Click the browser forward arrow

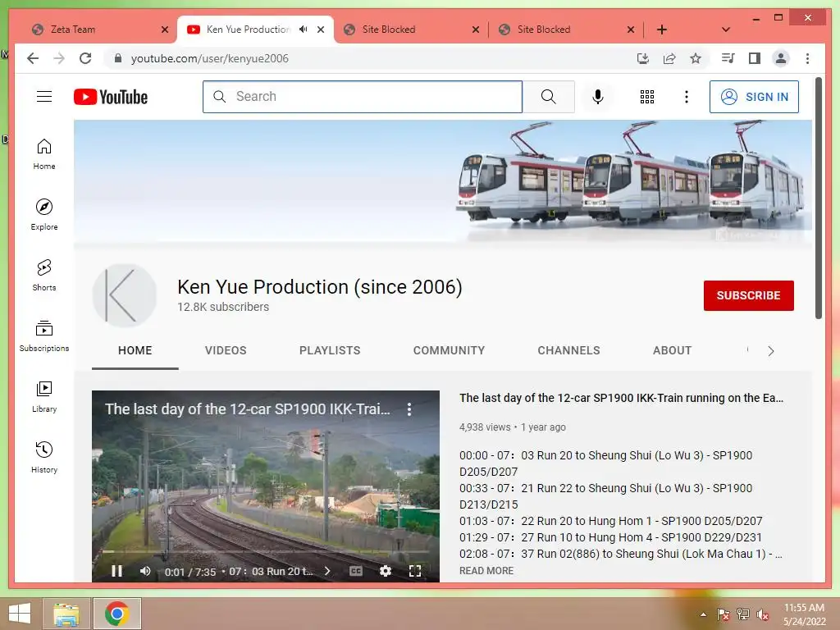[59, 58]
